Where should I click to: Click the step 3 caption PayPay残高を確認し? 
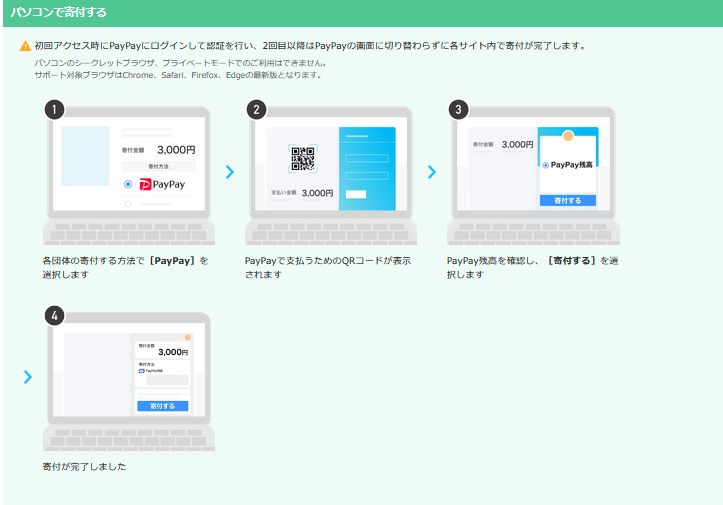pyautogui.click(x=533, y=267)
